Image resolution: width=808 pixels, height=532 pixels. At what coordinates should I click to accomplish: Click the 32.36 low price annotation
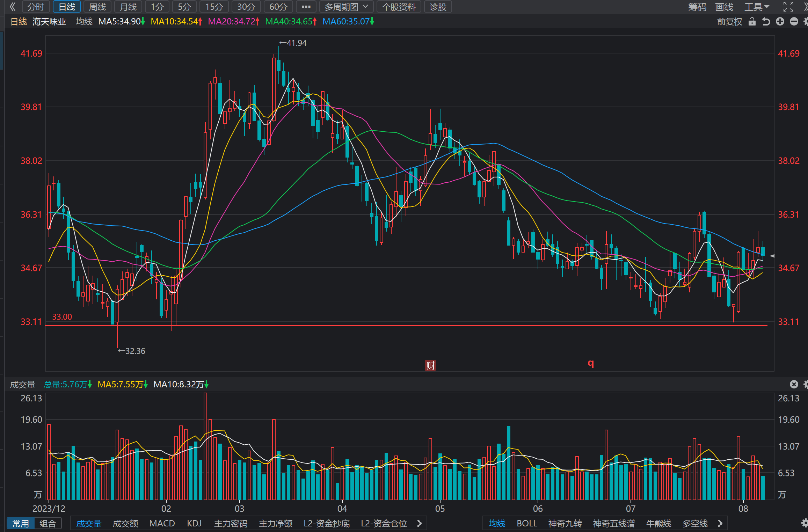131,351
